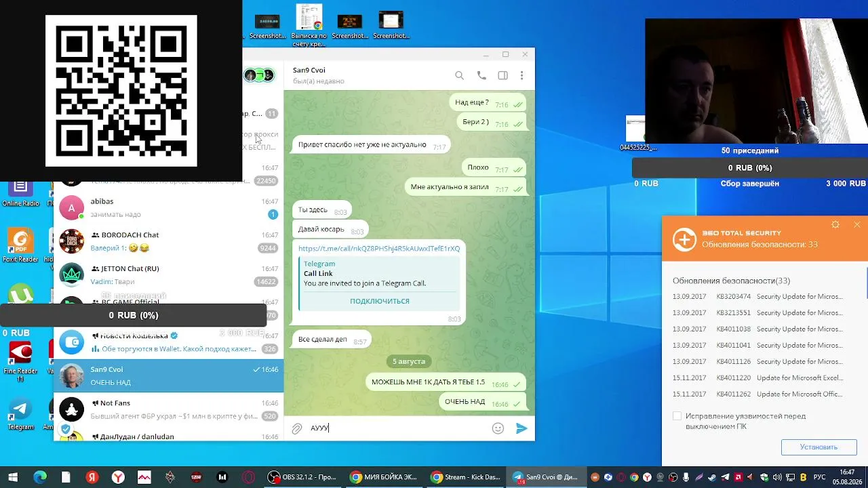Click the Установить button in 360 Total Security
This screenshot has width=868, height=488.
pos(818,447)
